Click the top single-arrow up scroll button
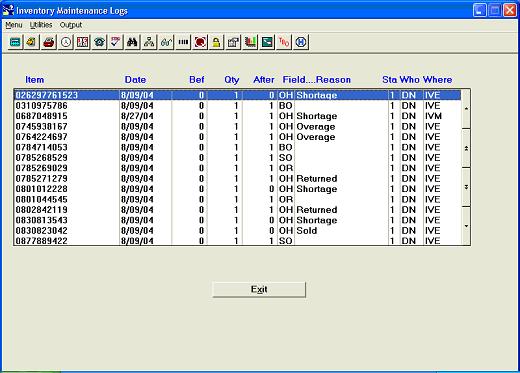This screenshot has width=520, height=373. (466, 109)
